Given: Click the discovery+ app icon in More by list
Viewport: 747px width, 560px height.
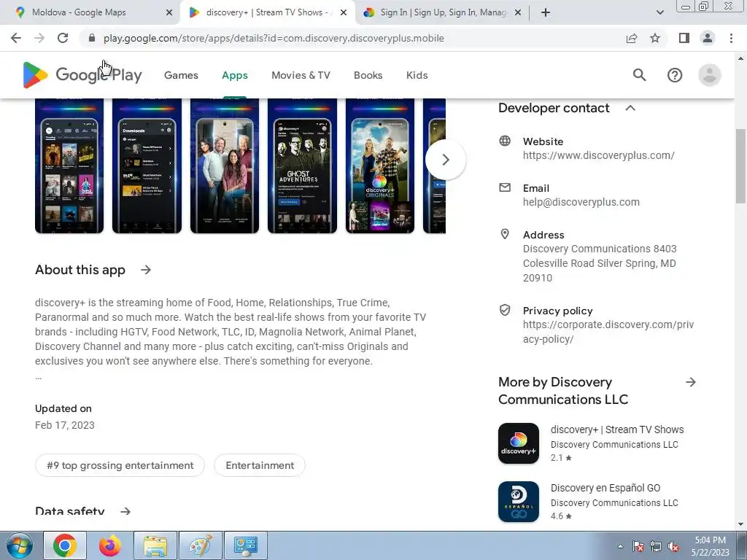Looking at the screenshot, I should click(x=519, y=443).
